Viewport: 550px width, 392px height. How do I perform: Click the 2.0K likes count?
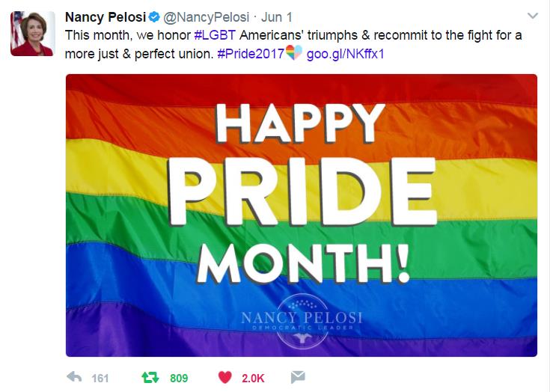click(x=253, y=378)
